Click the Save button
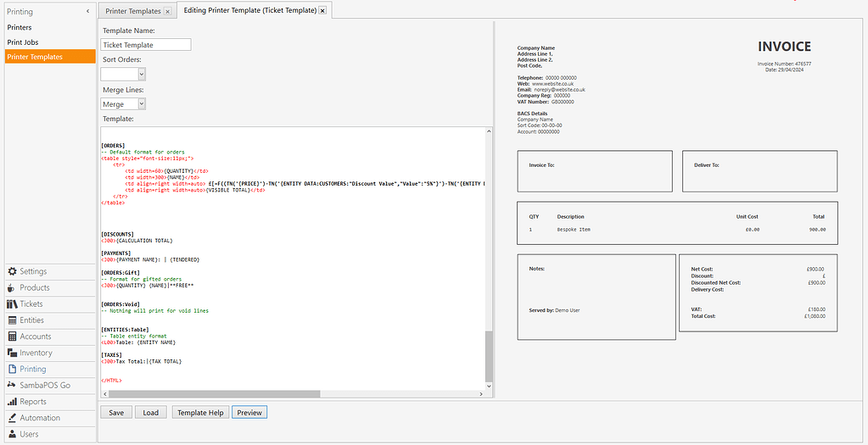The width and height of the screenshot is (868, 445). 116,413
